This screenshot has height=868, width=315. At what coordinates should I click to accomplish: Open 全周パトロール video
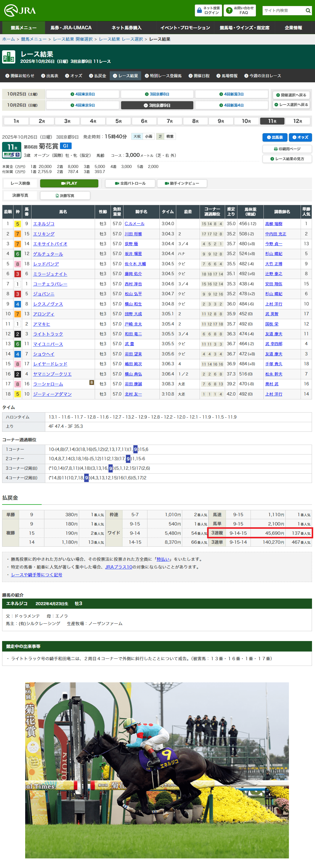point(130,183)
